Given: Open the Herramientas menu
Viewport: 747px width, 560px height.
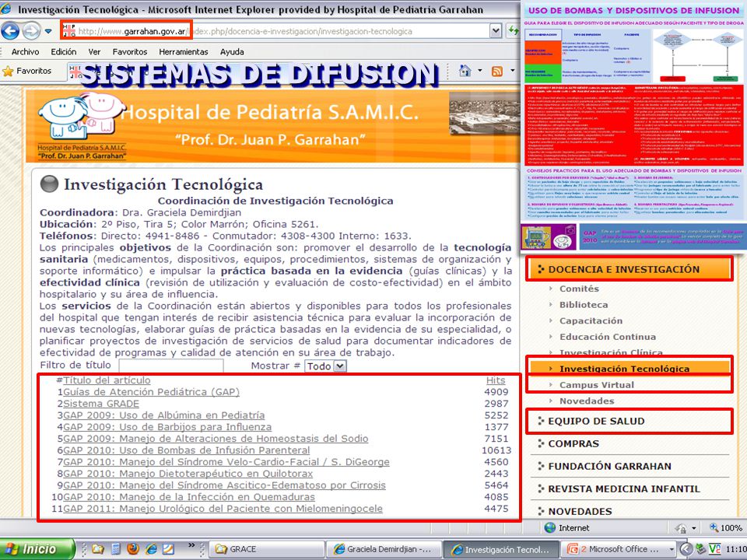Looking at the screenshot, I should coord(184,52).
